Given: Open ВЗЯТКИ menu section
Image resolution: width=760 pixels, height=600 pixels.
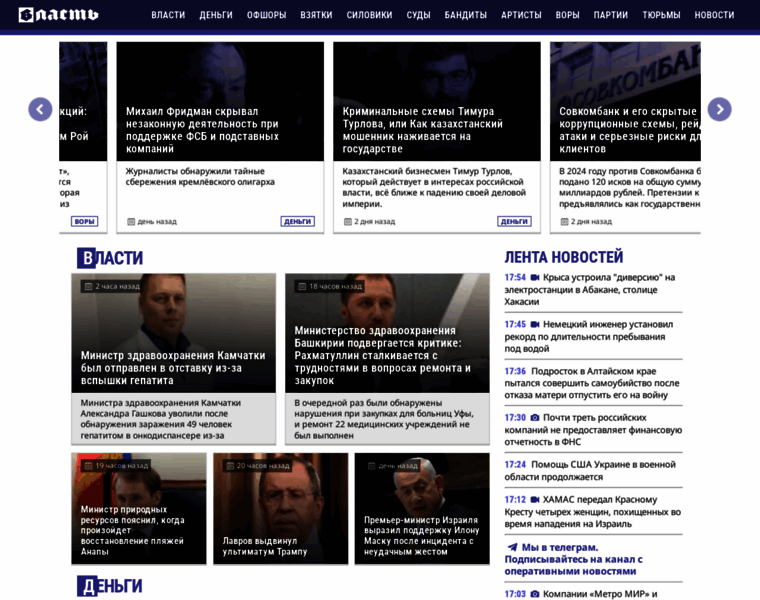Looking at the screenshot, I should point(316,15).
